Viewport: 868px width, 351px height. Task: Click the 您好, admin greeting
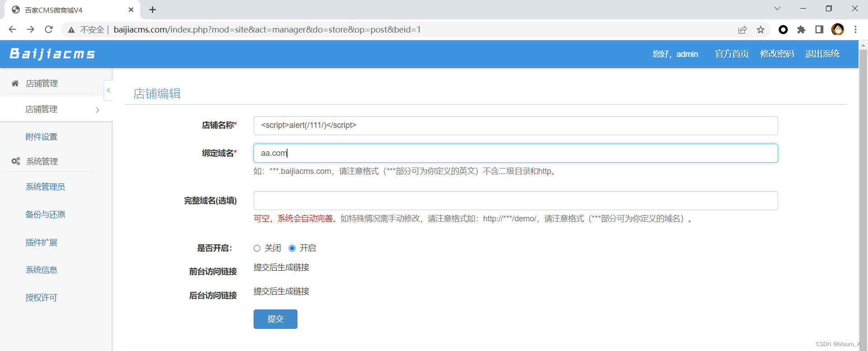coord(675,54)
